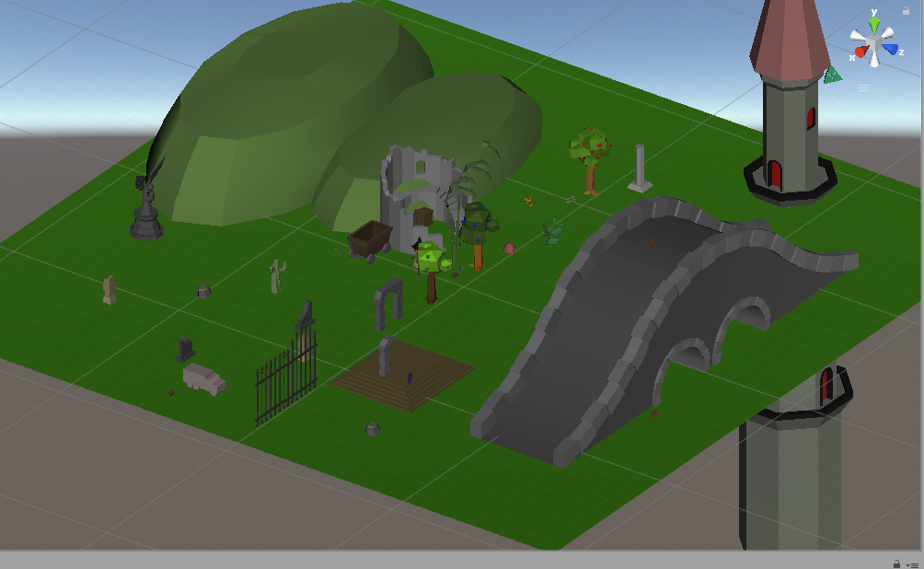Select the pink blocky van

(204, 378)
